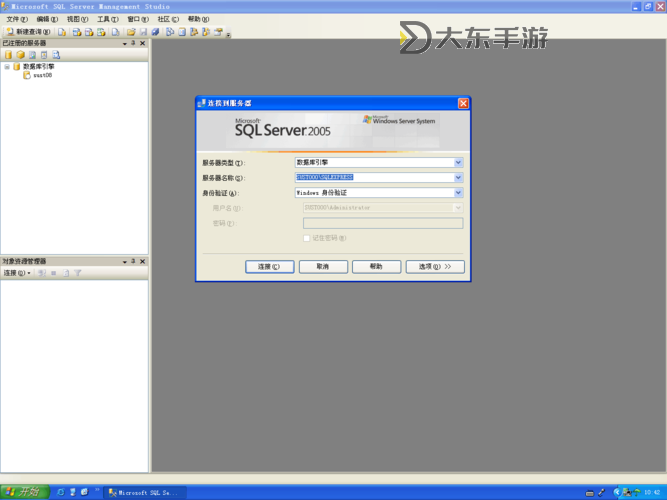Click the Open File folder toolbar icon
The height and width of the screenshot is (500, 667).
click(131, 32)
